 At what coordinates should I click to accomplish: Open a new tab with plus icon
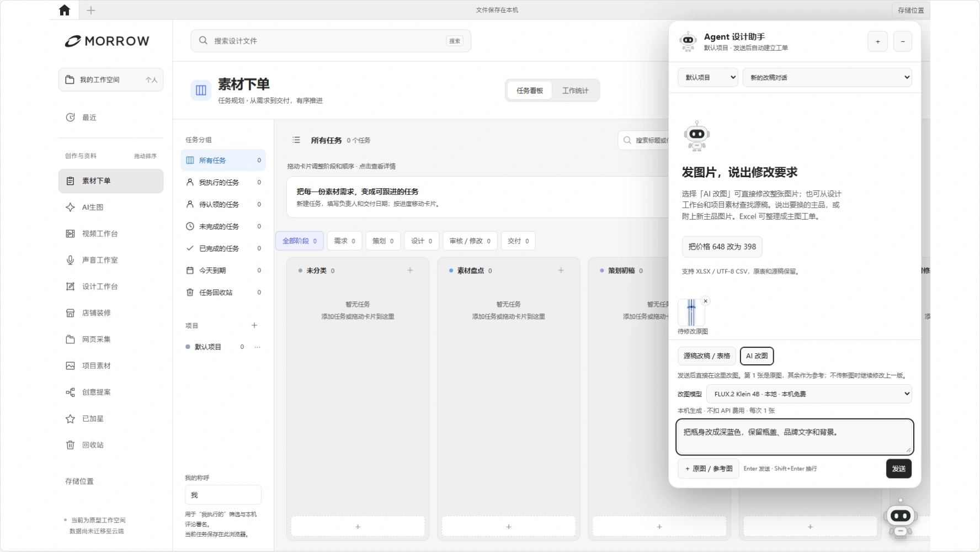(91, 10)
